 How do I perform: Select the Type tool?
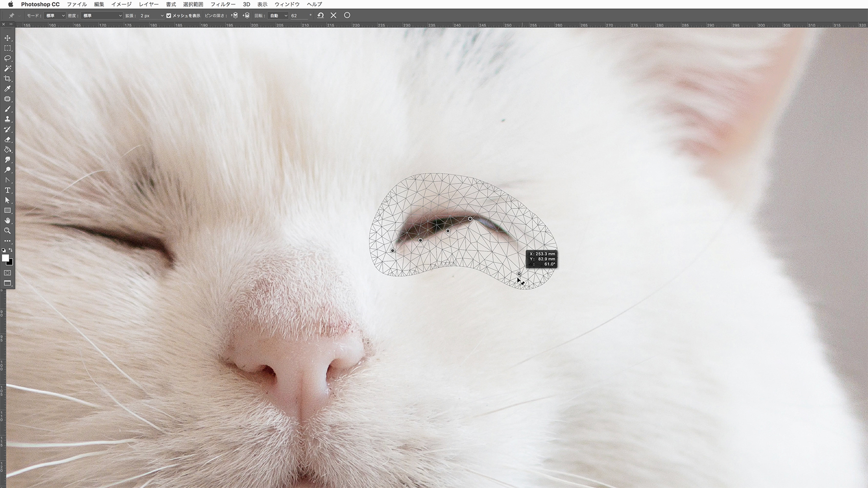point(7,190)
